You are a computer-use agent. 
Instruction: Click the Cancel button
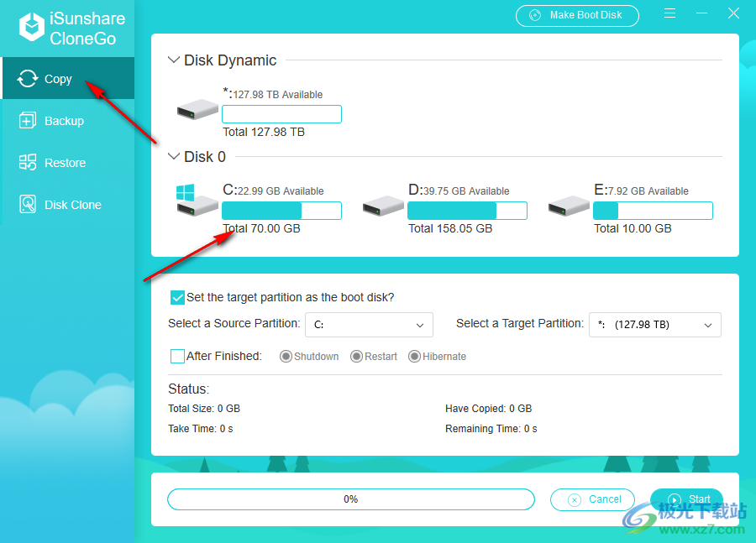pos(592,499)
